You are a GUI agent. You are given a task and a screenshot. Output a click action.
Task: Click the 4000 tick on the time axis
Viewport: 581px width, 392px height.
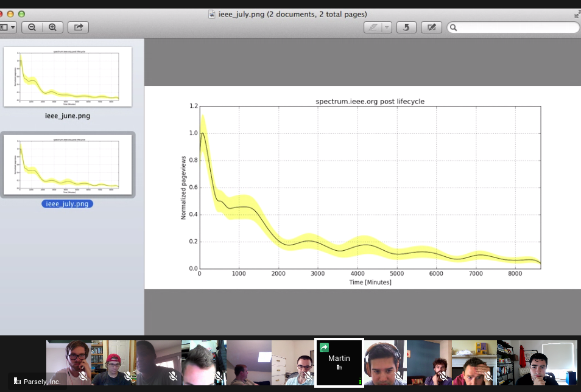(x=357, y=274)
